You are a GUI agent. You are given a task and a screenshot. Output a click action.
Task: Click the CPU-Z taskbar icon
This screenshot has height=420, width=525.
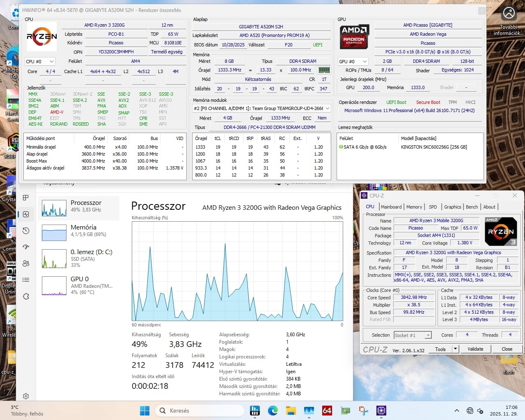click(381, 411)
